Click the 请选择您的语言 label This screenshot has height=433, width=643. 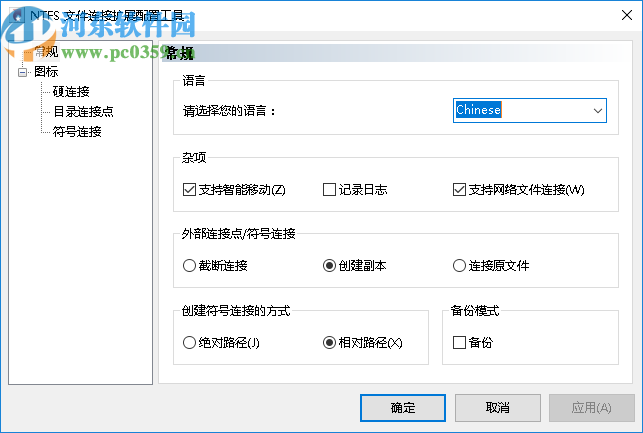point(229,111)
